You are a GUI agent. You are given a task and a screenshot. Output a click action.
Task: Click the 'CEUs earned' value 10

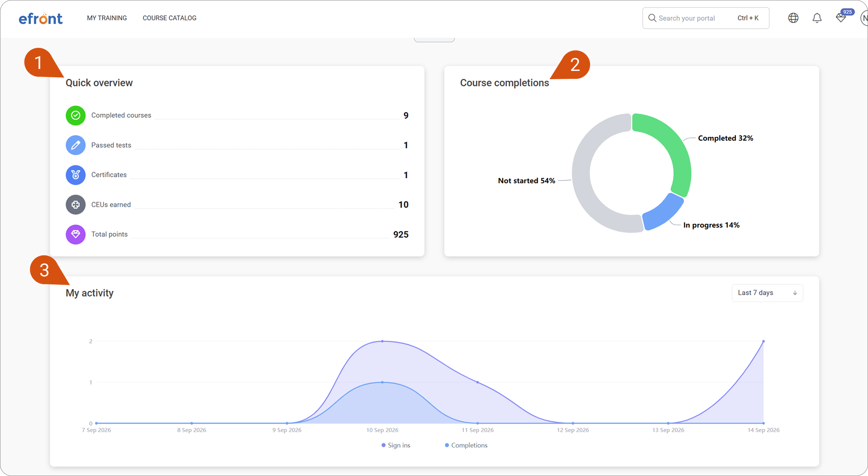point(403,205)
